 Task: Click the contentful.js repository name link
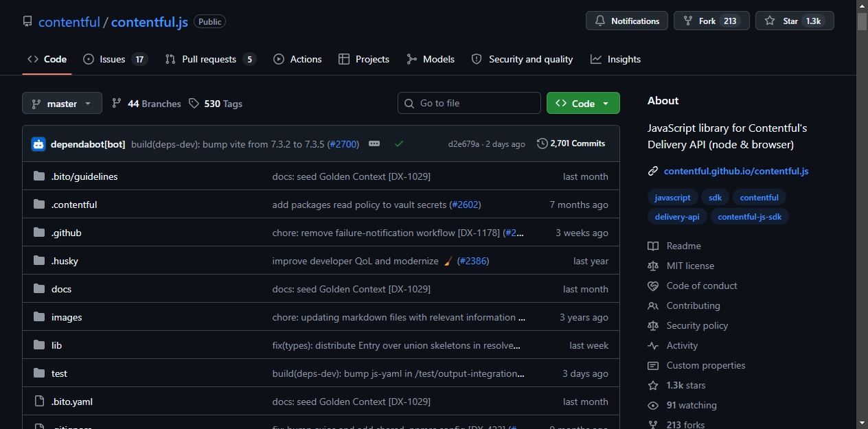pyautogui.click(x=150, y=21)
